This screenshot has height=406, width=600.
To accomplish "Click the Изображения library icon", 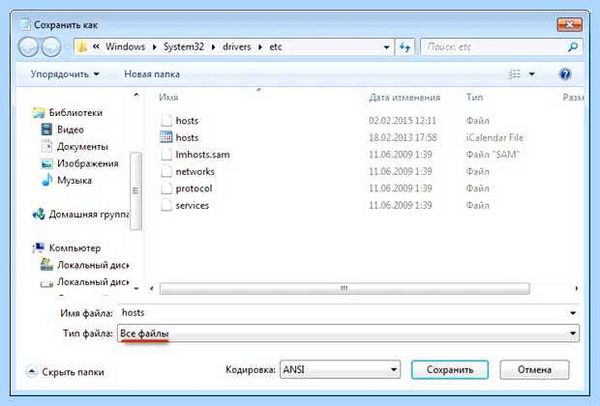I will click(46, 163).
